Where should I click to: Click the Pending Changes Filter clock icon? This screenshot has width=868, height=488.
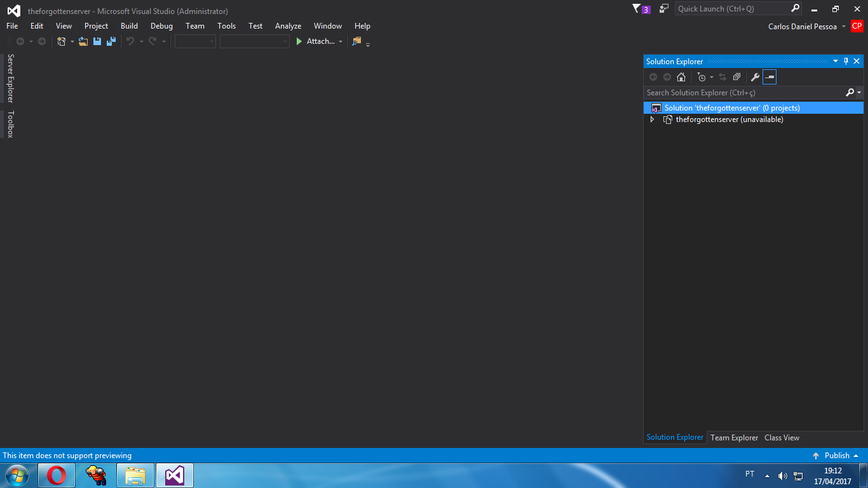tap(702, 77)
